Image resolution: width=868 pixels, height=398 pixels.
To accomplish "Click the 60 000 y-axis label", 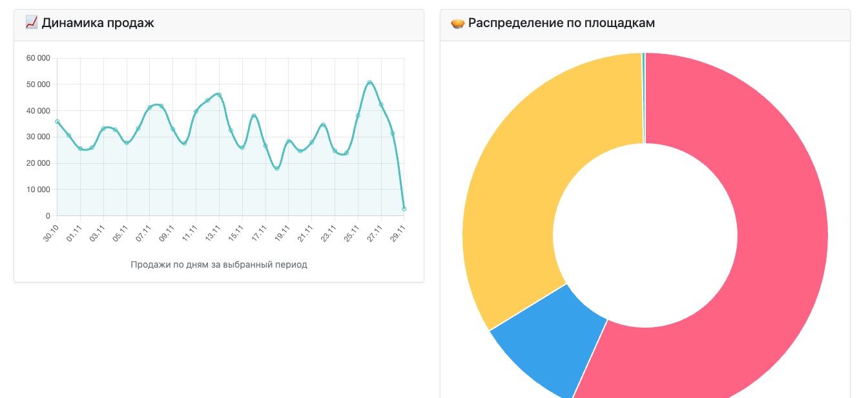I will [x=38, y=58].
